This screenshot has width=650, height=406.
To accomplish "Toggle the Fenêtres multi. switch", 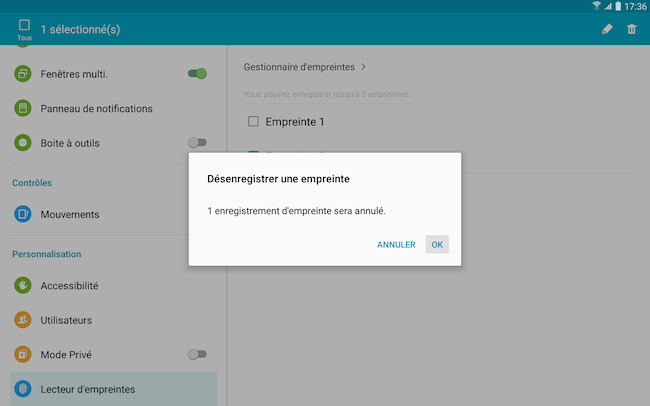I will point(197,73).
